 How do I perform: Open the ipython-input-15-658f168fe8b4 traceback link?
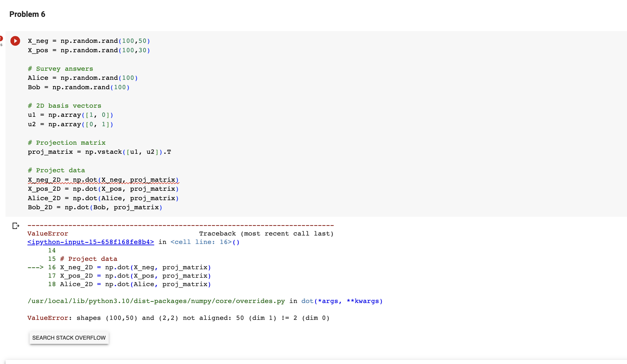click(x=91, y=242)
